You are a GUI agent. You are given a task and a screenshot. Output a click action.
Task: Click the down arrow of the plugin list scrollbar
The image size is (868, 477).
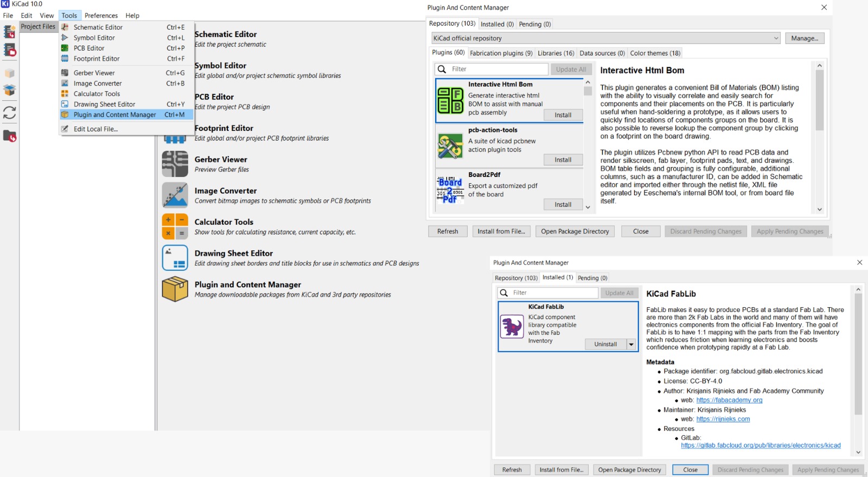coord(588,207)
